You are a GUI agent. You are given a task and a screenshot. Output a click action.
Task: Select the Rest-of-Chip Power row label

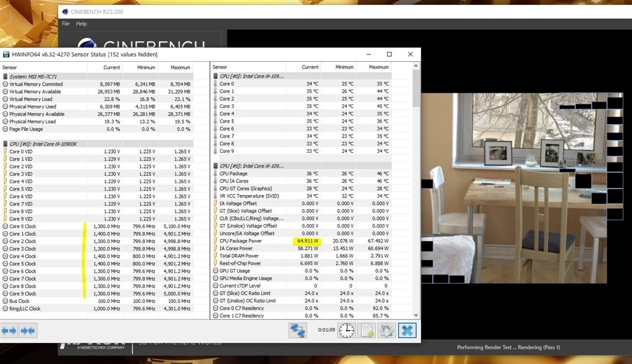240,263
